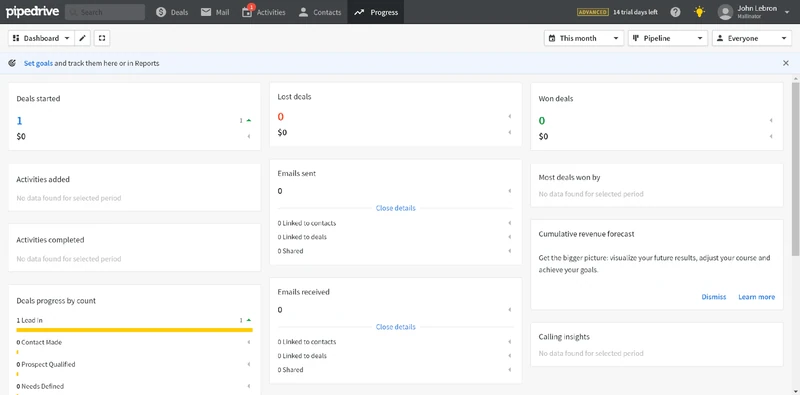Close details in Emails received card
Screen dimensions: 800x395
pyautogui.click(x=395, y=327)
